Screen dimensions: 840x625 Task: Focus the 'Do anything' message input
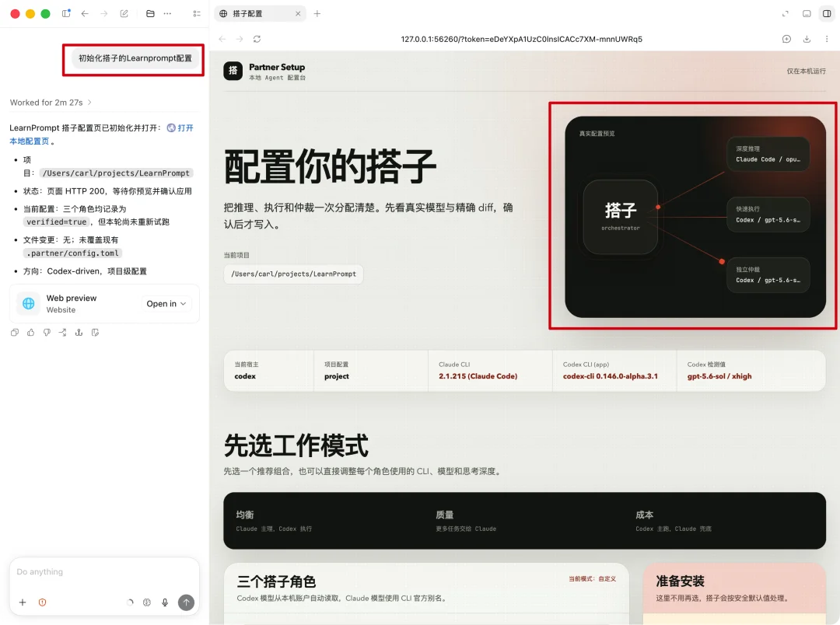point(104,572)
